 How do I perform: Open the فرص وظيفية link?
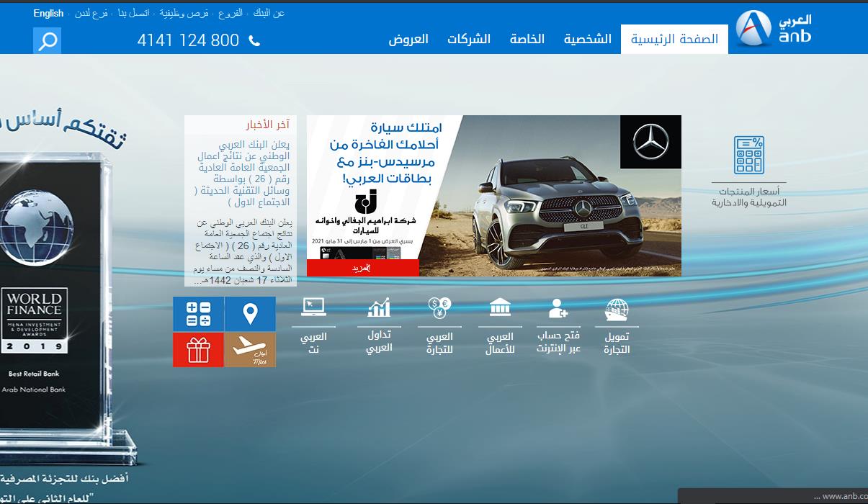(184, 14)
